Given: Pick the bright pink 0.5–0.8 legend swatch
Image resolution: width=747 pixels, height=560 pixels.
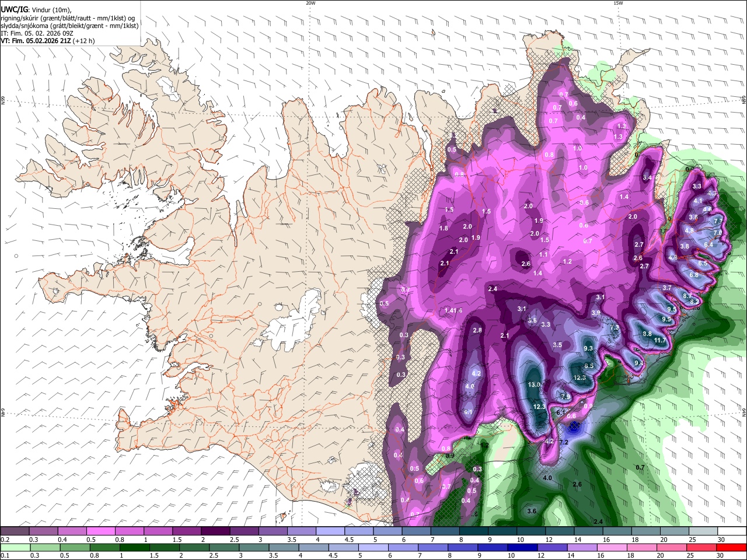Looking at the screenshot, I should 100,531.
